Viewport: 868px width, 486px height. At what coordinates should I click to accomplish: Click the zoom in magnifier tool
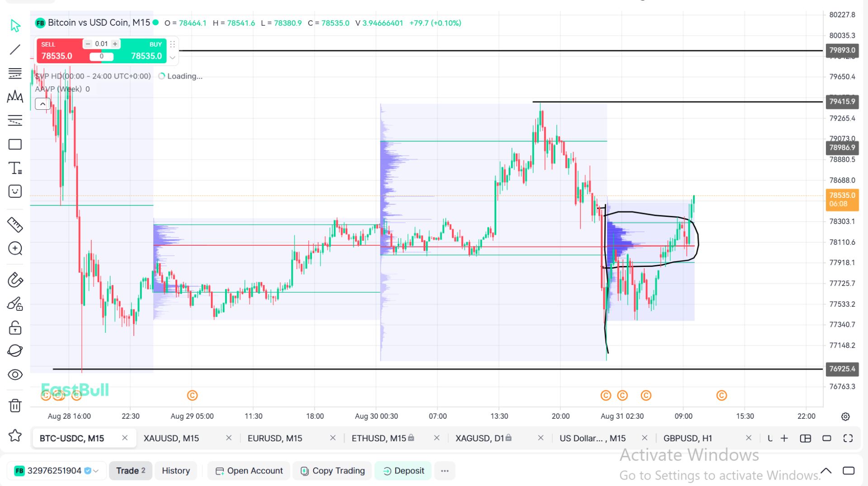coord(15,248)
